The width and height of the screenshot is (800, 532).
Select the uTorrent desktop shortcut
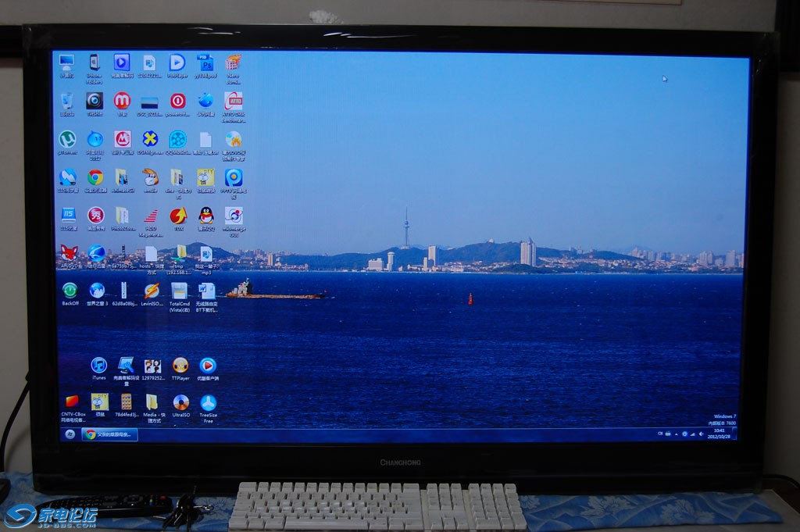pyautogui.click(x=68, y=139)
